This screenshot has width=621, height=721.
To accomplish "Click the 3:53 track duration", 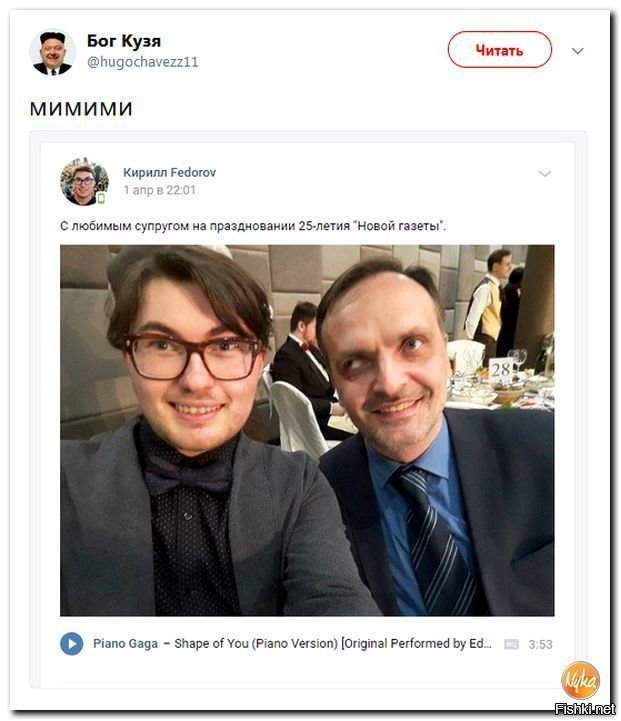I will pyautogui.click(x=540, y=644).
